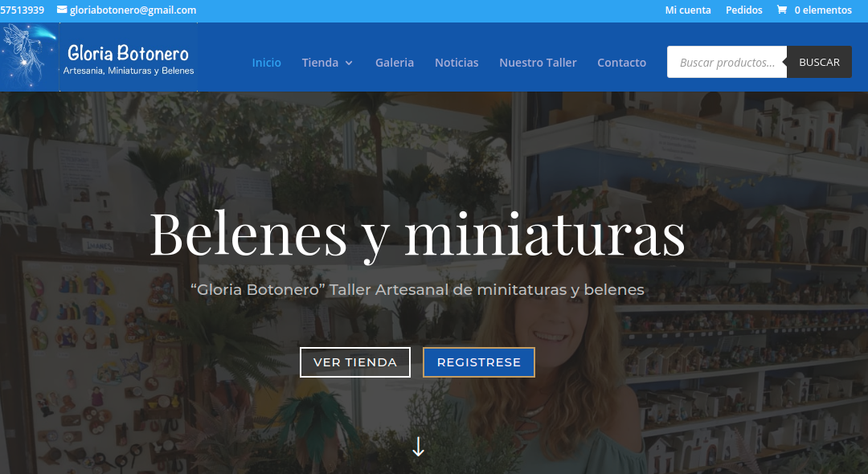This screenshot has height=474, width=868.
Task: Expand the Tienda dropdown chevron
Action: click(348, 63)
